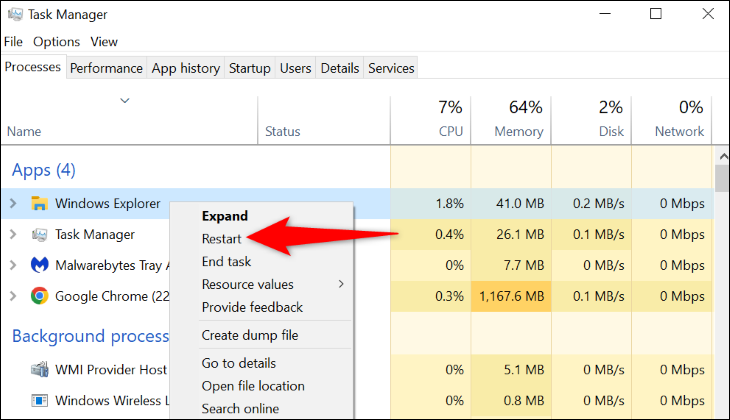Click Chrome's 1,167.6 MB memory cell

pos(511,296)
